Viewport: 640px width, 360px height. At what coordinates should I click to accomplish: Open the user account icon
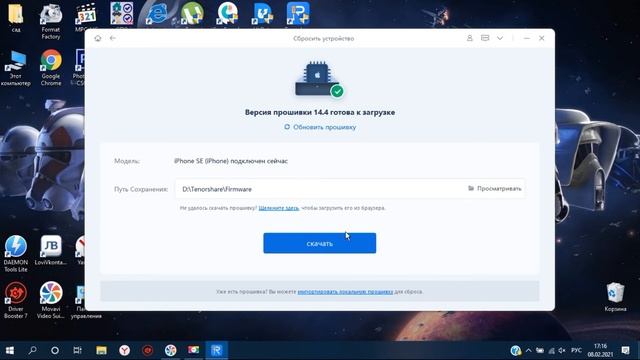[x=469, y=38]
